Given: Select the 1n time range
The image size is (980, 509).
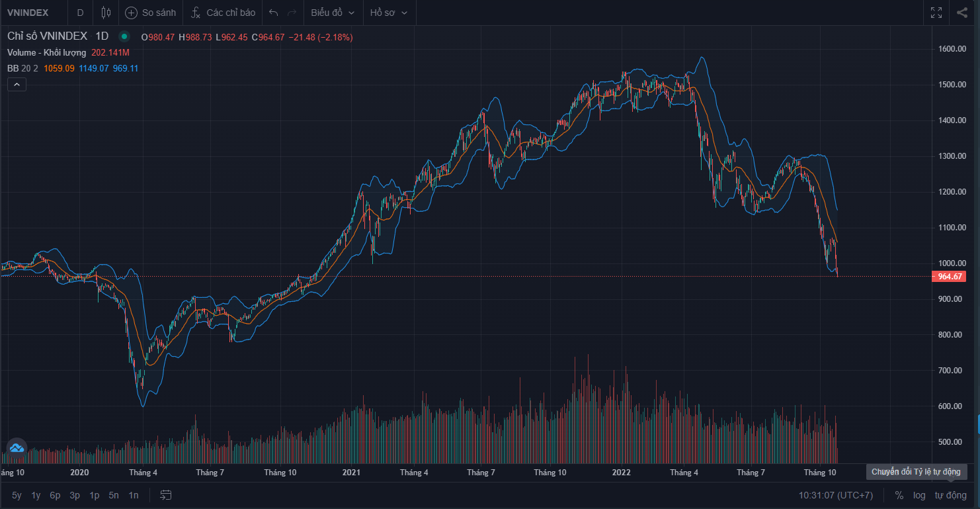Looking at the screenshot, I should tap(134, 495).
